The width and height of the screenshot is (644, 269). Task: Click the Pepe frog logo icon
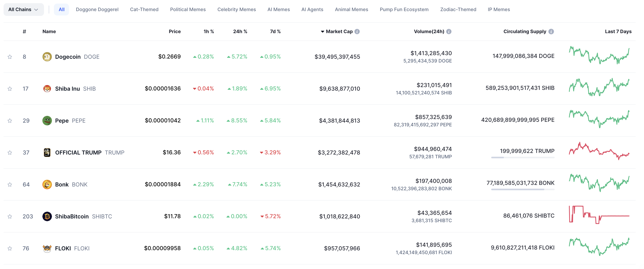tap(47, 120)
